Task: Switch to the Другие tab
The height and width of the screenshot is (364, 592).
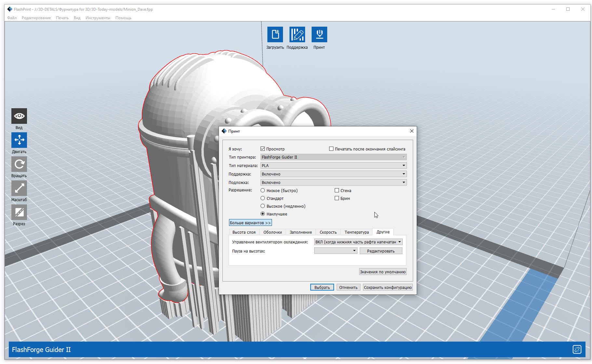Action: tap(383, 232)
